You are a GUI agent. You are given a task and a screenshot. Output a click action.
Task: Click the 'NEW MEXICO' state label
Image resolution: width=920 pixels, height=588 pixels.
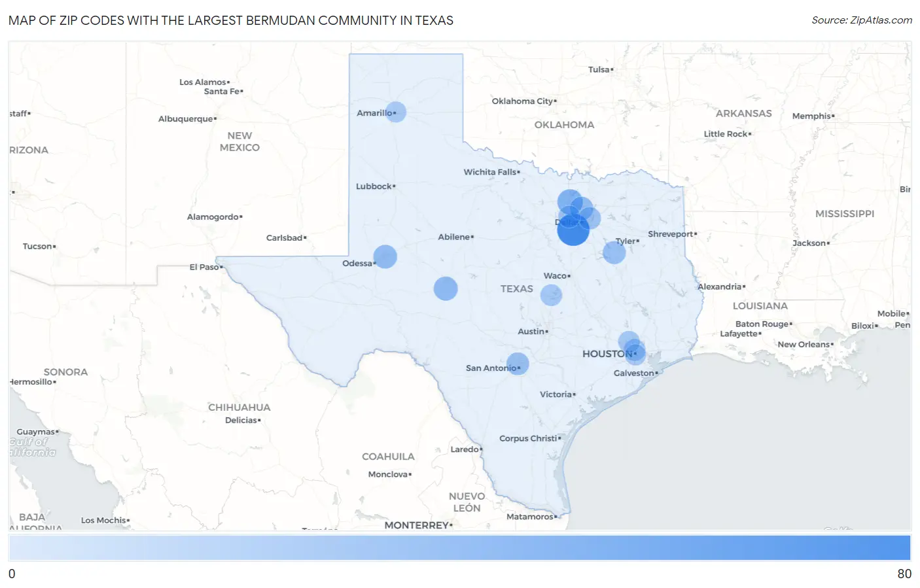click(x=239, y=142)
